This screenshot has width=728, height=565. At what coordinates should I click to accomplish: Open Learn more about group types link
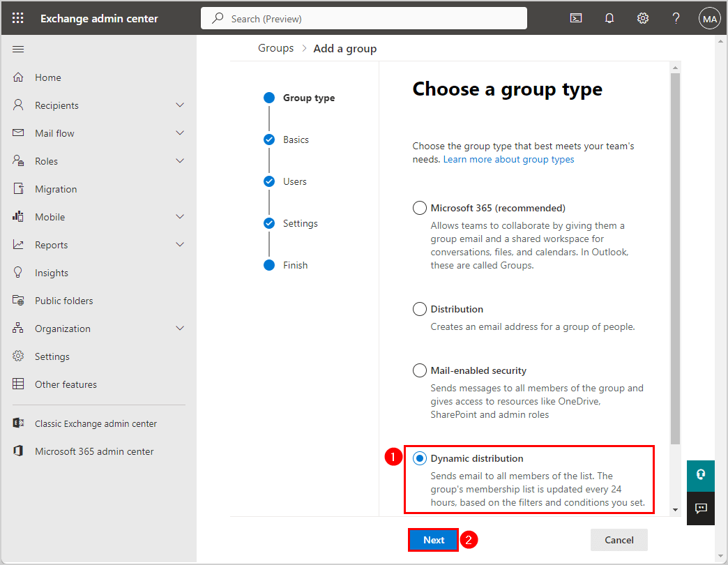508,159
